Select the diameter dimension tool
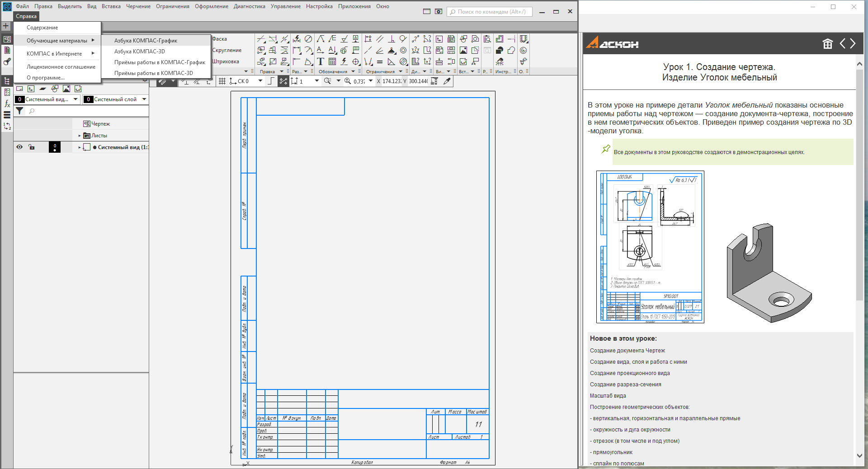This screenshot has width=868, height=469. coord(308,38)
